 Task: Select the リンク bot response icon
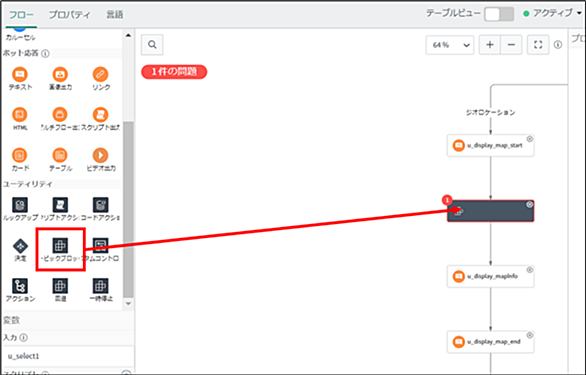coord(100,74)
